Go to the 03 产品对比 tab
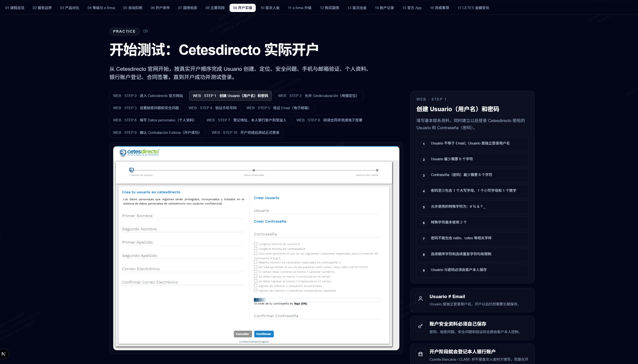 click(69, 8)
